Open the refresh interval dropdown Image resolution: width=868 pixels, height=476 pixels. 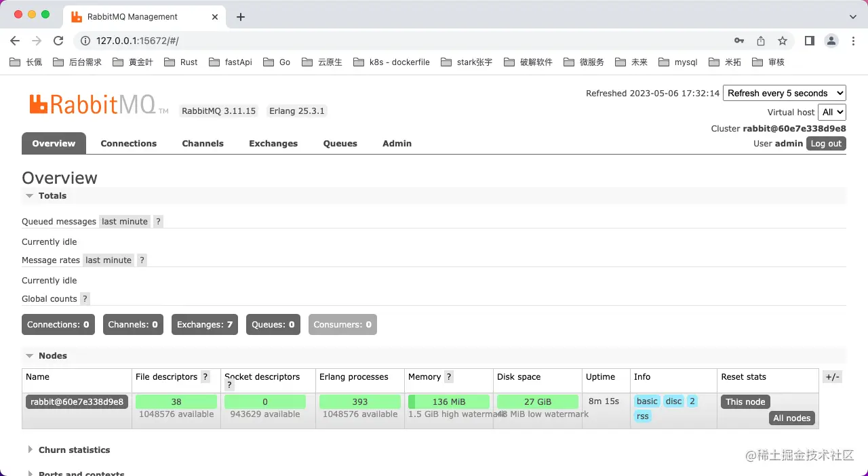pyautogui.click(x=785, y=93)
